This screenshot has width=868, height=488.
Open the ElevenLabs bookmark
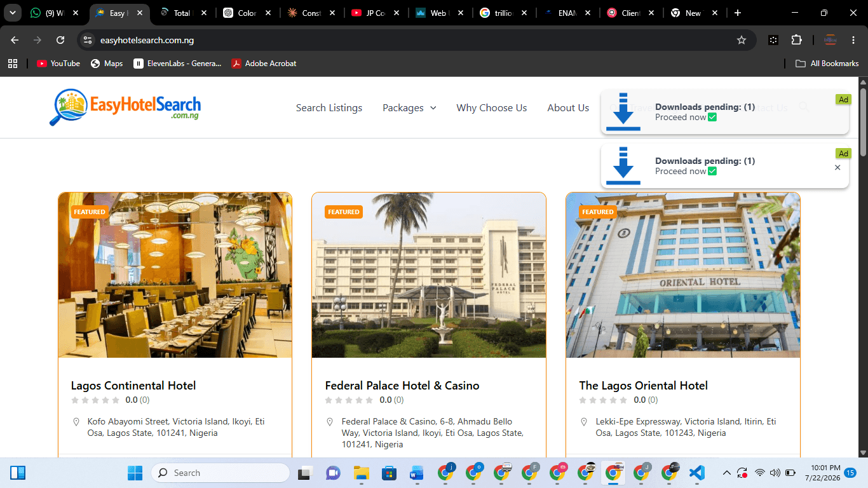(x=177, y=64)
